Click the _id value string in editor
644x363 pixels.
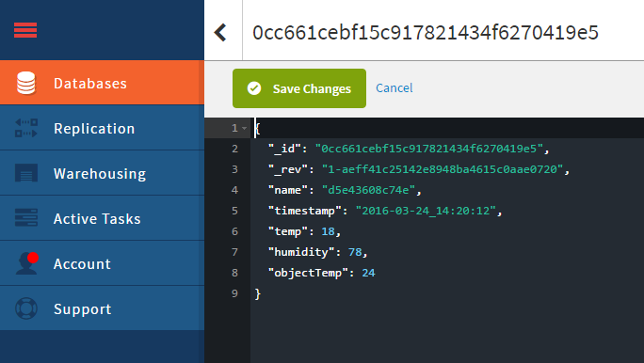click(x=428, y=149)
